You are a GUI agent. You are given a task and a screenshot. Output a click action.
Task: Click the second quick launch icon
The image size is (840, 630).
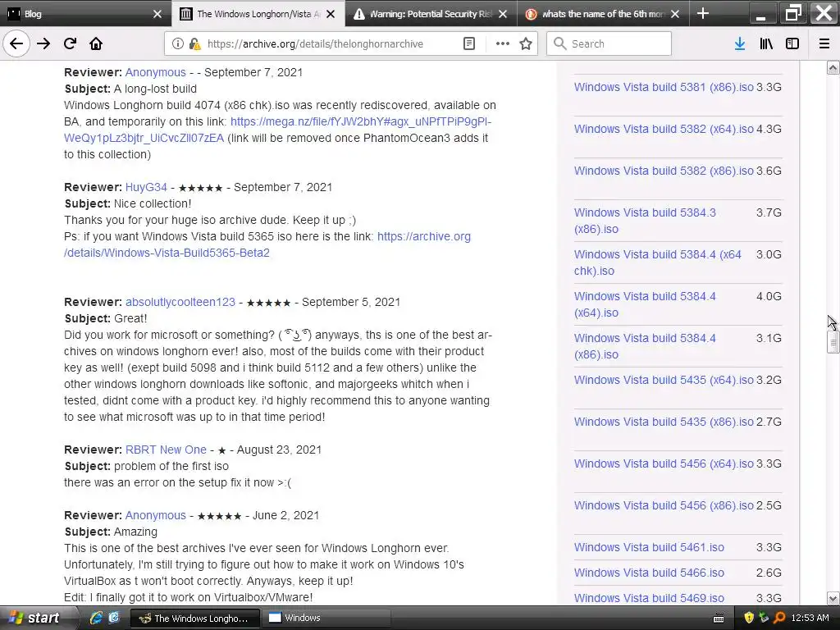[113, 618]
